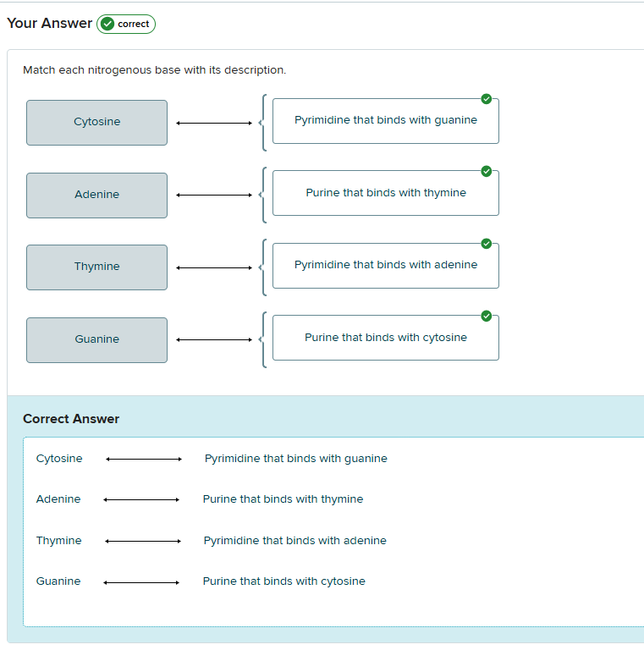
Task: Select the gray Guanine term box
Action: pyautogui.click(x=96, y=340)
